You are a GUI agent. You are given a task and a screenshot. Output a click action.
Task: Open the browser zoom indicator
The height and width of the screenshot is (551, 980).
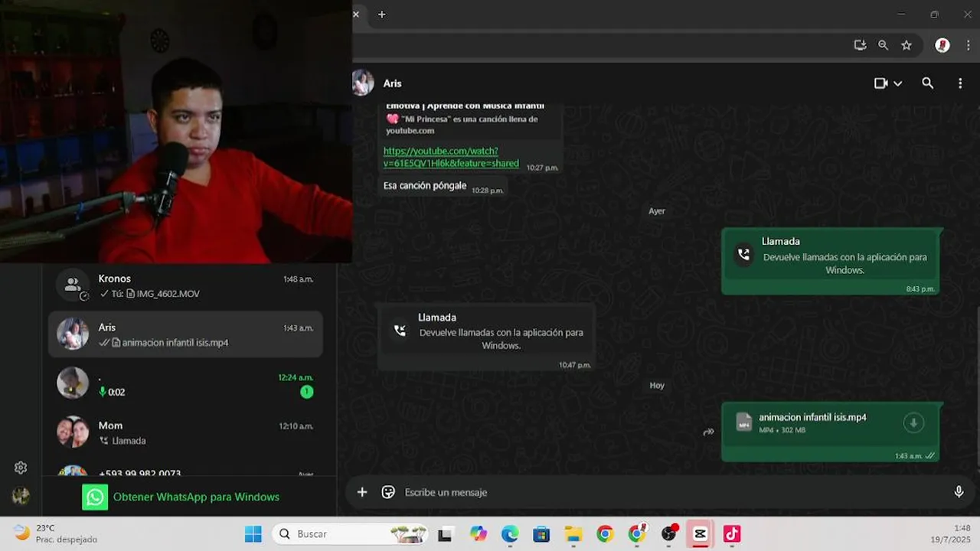click(883, 45)
